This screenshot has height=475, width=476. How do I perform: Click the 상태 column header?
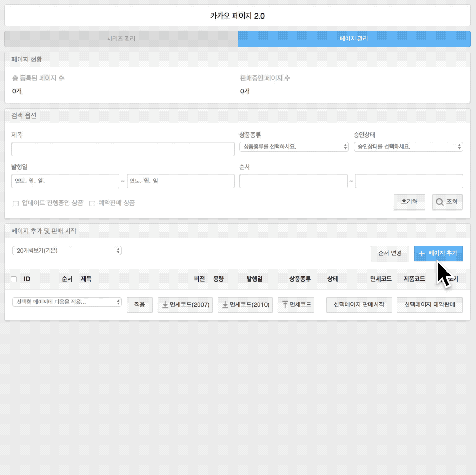[333, 279]
